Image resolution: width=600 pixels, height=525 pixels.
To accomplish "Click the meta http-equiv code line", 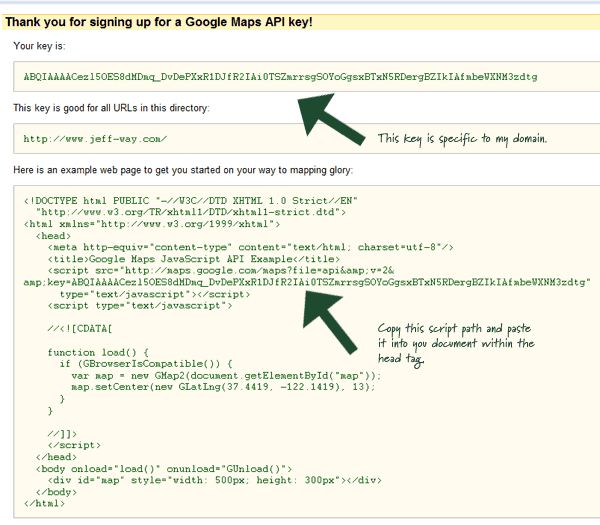I will pos(251,247).
